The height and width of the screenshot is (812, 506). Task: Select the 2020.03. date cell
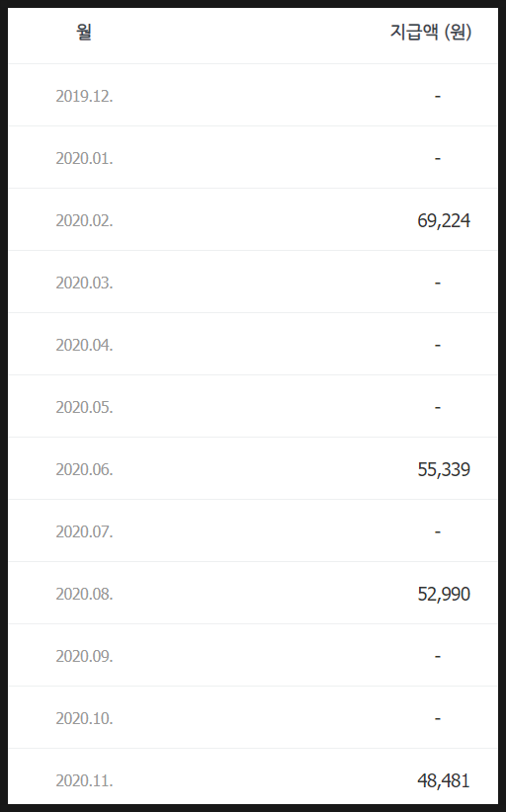point(84,283)
